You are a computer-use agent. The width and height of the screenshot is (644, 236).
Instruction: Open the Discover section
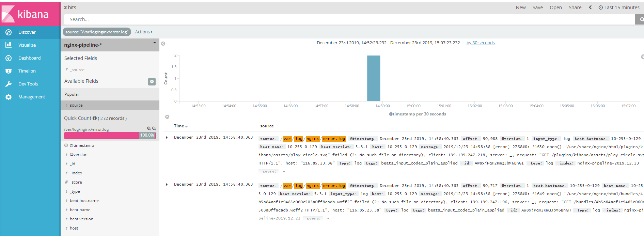tap(30, 32)
